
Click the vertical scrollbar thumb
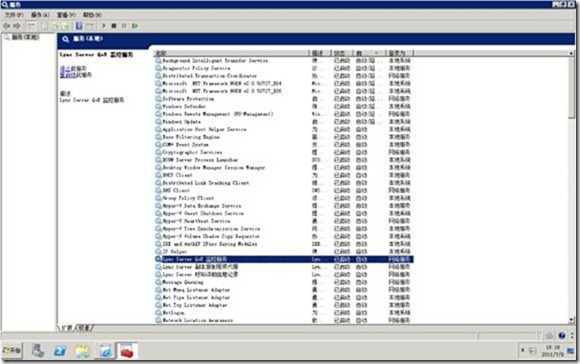[571, 88]
